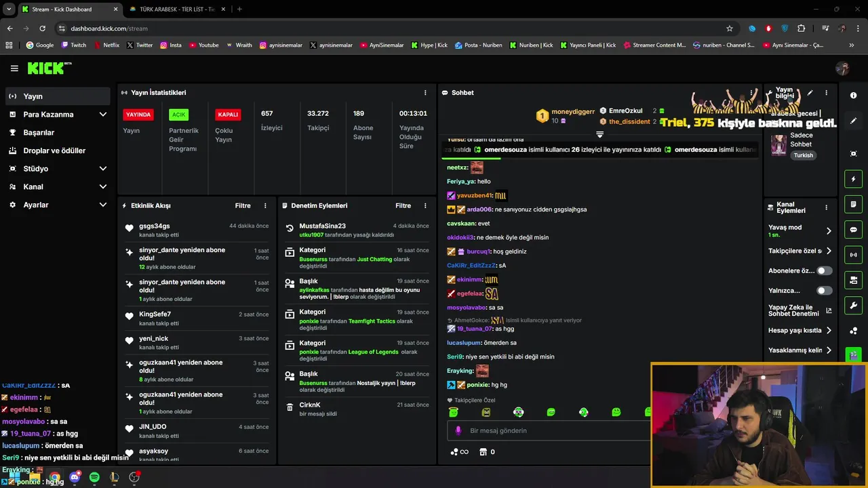The width and height of the screenshot is (868, 488).
Task: Bookmark this page with the star icon
Action: click(x=730, y=28)
